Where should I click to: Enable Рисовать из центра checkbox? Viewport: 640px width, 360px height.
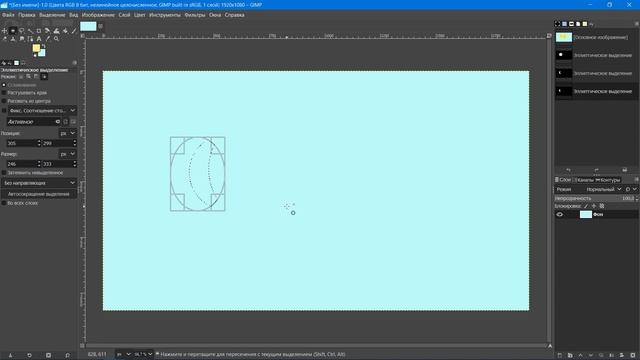(4, 101)
